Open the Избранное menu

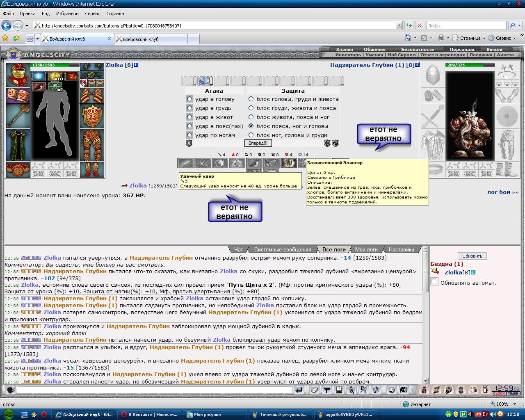pos(67,14)
